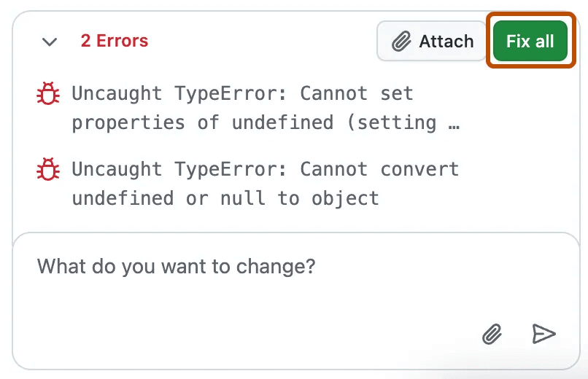Select the "Cannot convert" error's first line

[266, 170]
